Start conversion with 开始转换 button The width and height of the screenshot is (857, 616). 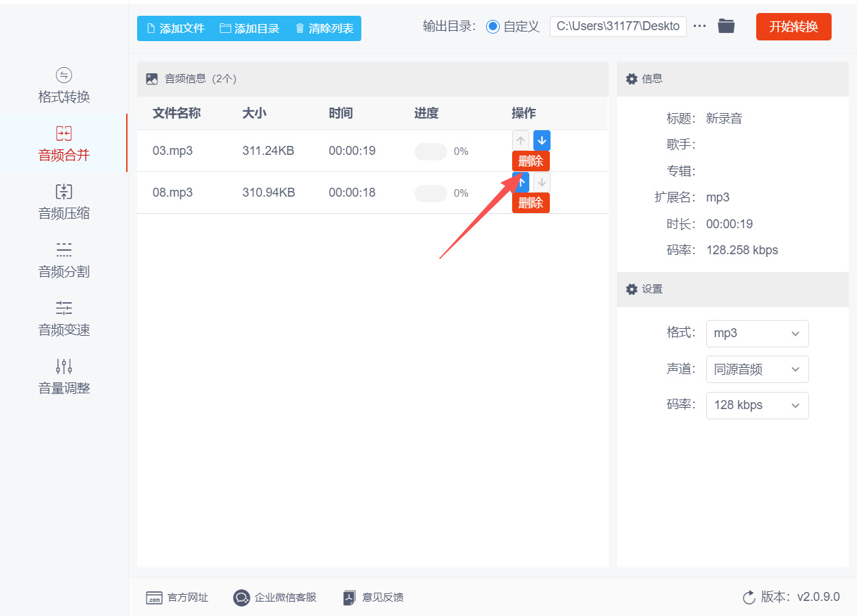click(x=793, y=27)
